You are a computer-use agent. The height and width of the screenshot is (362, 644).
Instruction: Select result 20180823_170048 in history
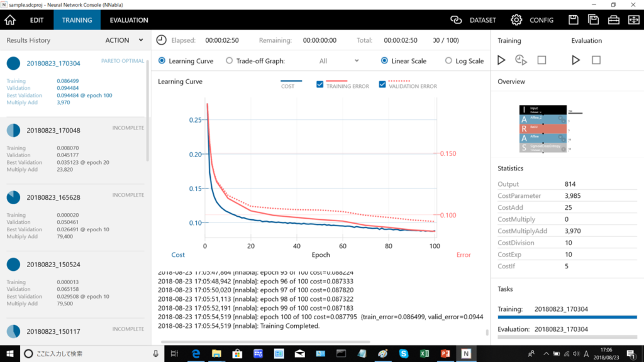53,131
